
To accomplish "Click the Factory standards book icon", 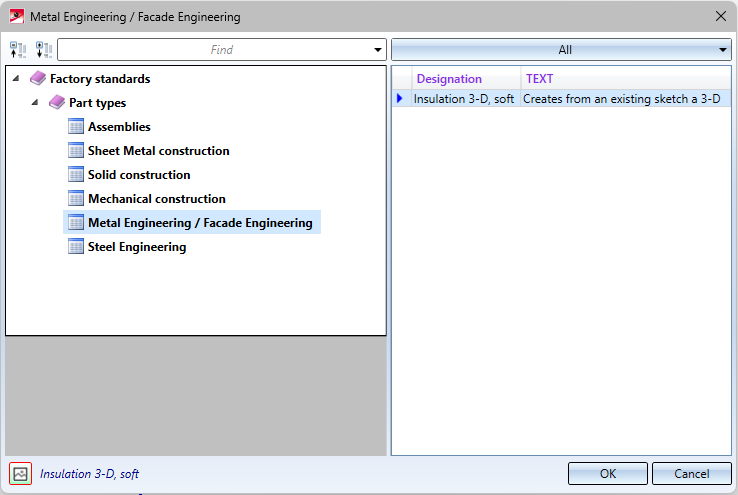I will click(38, 79).
